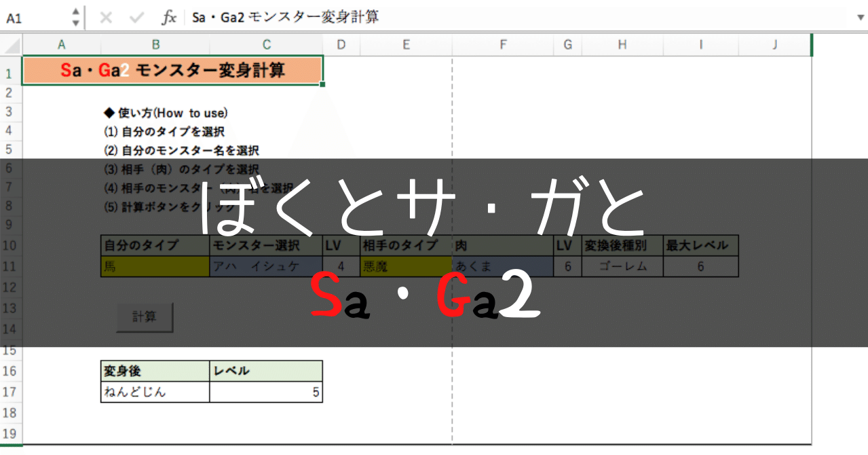The height and width of the screenshot is (455, 868).
Task: Select column E header
Action: pos(406,45)
